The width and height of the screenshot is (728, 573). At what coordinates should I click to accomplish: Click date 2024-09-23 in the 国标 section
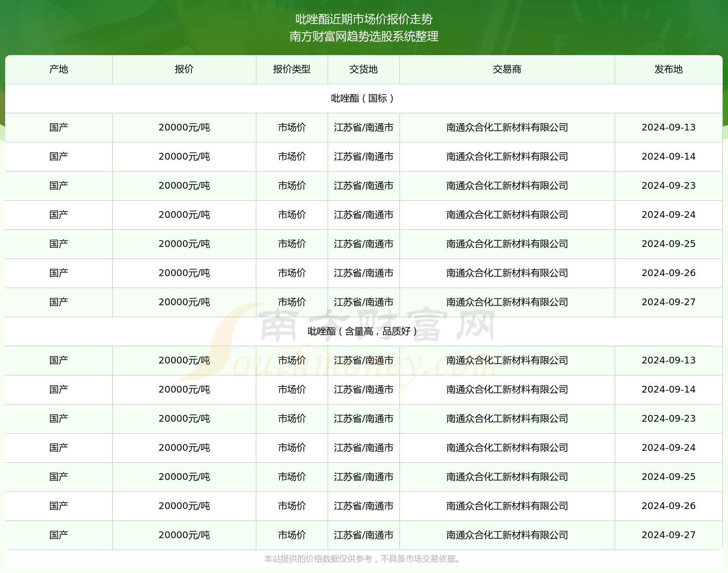coord(668,186)
